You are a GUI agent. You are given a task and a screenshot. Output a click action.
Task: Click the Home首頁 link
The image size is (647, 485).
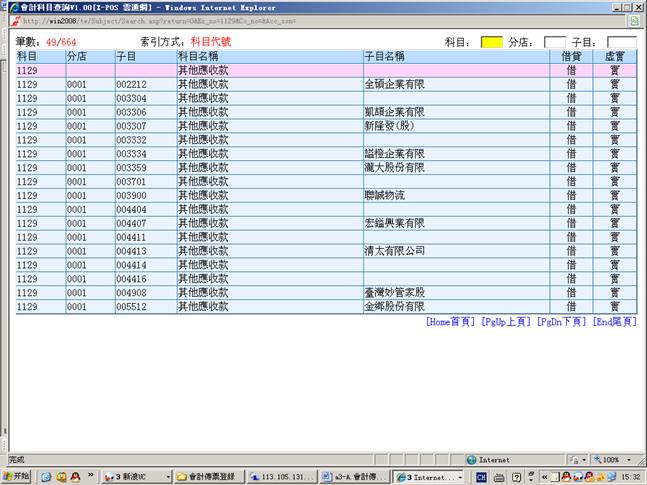click(450, 322)
